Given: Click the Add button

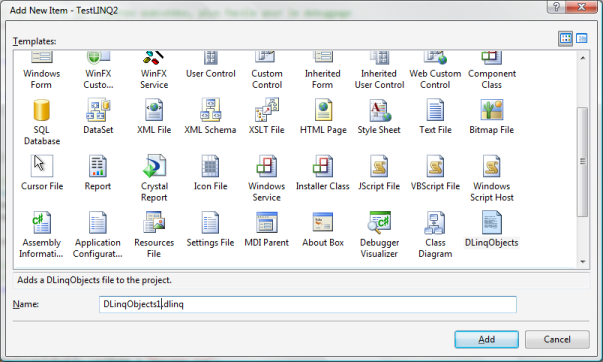Looking at the screenshot, I should click(486, 339).
